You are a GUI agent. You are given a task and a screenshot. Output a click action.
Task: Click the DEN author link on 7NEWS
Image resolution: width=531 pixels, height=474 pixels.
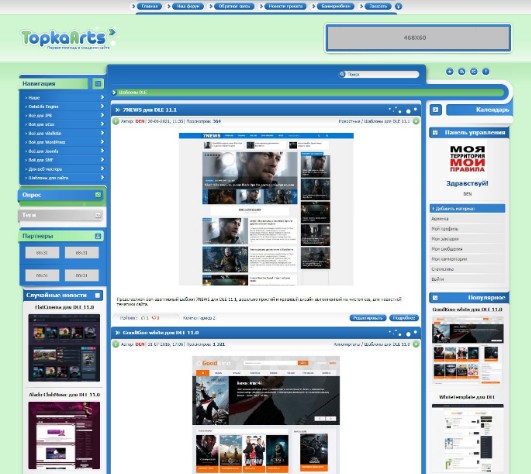(x=140, y=121)
